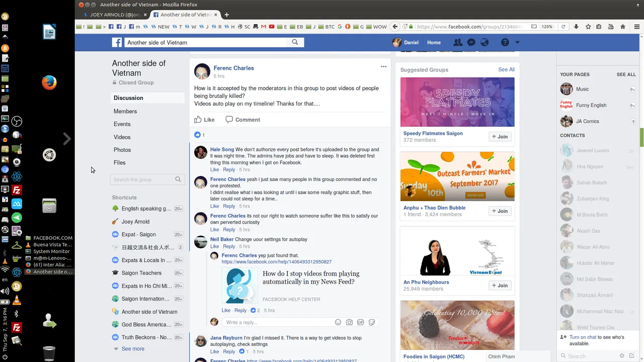This screenshot has width=644, height=362.
Task: Open post options menu on Ferenc Charles post
Action: (x=383, y=66)
